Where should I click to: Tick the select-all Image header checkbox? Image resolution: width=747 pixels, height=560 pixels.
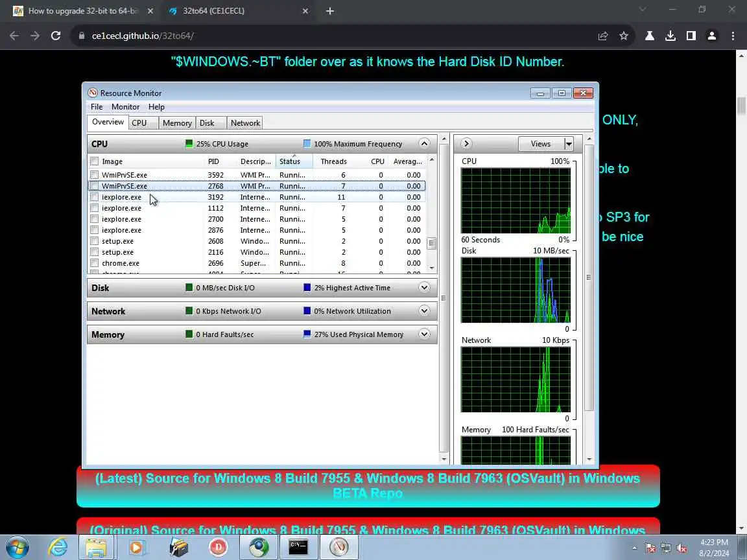[x=94, y=161]
